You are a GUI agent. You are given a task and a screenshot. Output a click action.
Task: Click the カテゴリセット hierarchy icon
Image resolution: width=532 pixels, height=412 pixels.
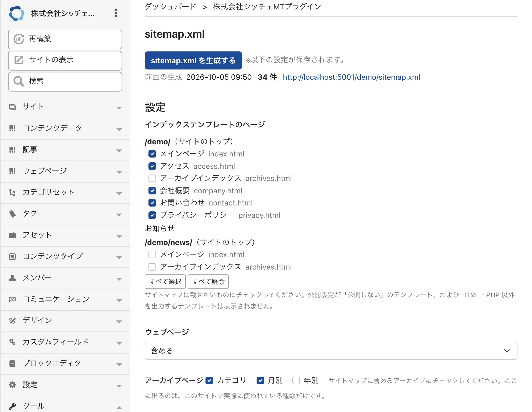click(x=12, y=193)
